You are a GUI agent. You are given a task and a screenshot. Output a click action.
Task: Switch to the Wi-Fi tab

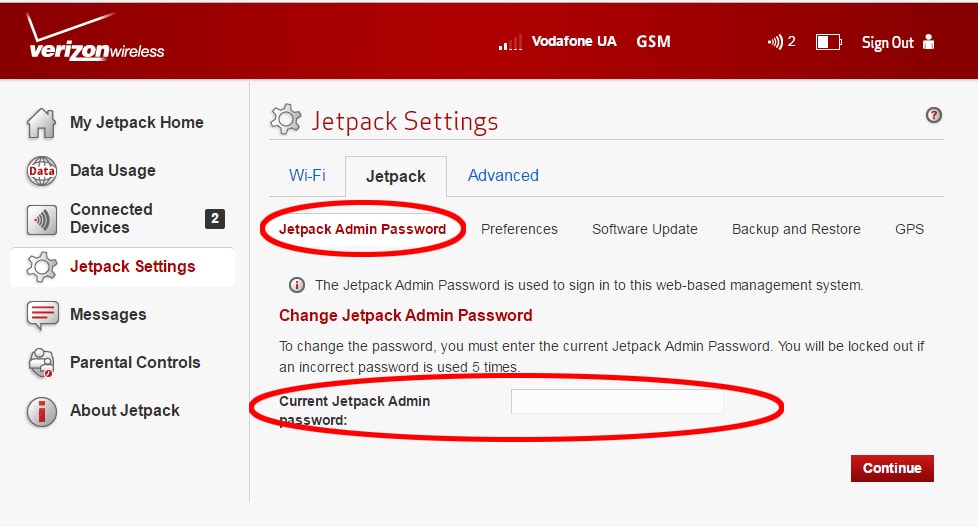pyautogui.click(x=307, y=176)
